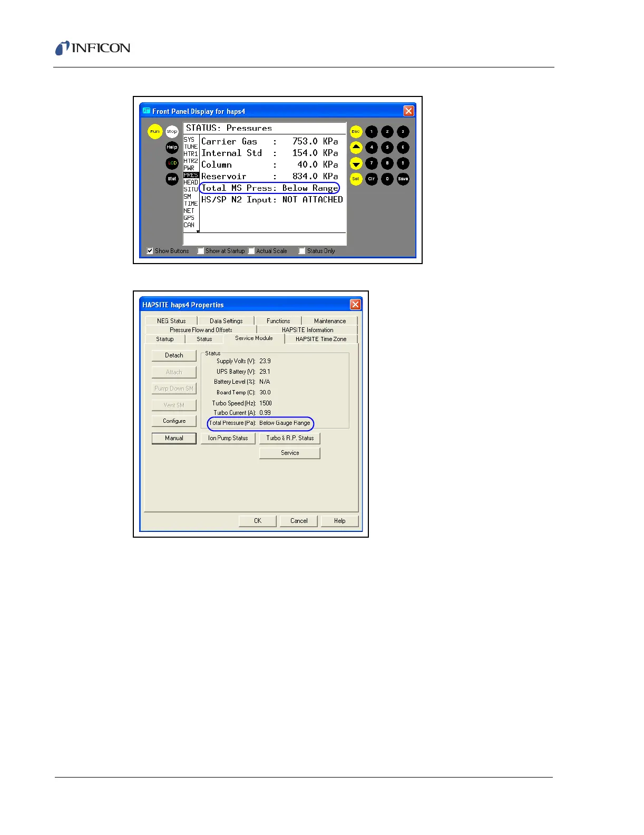Open the Data Settings tab
Image resolution: width=644 pixels, height=835 pixels.
226,321
